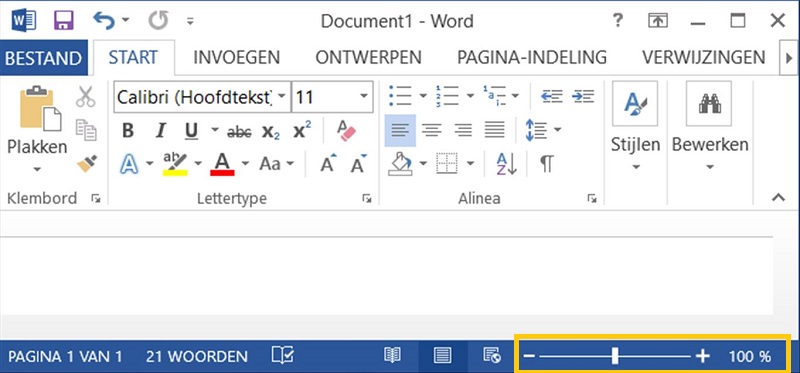This screenshot has width=800, height=373.
Task: Toggle Italic formatting
Action: (x=161, y=132)
